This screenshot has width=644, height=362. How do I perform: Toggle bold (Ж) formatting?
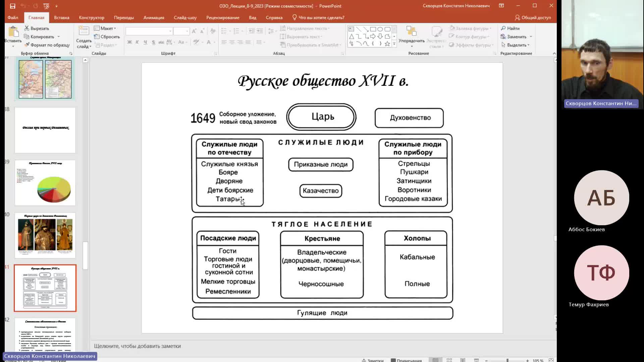129,42
